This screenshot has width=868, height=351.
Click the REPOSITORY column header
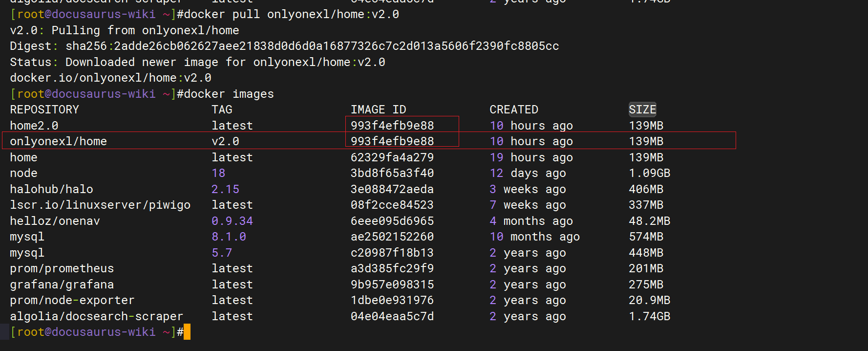44,110
